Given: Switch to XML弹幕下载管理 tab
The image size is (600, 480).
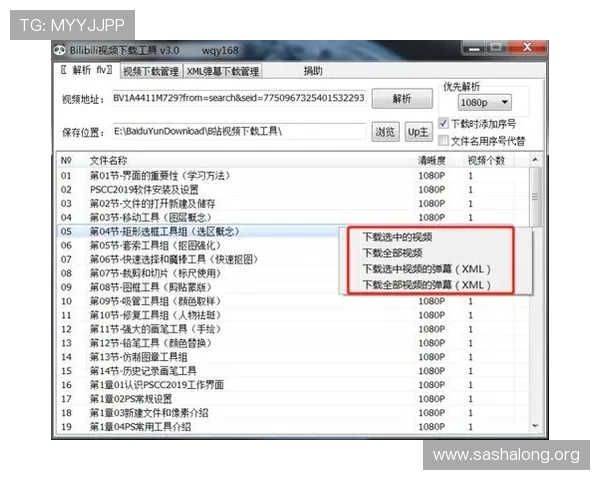Looking at the screenshot, I should coord(223,71).
